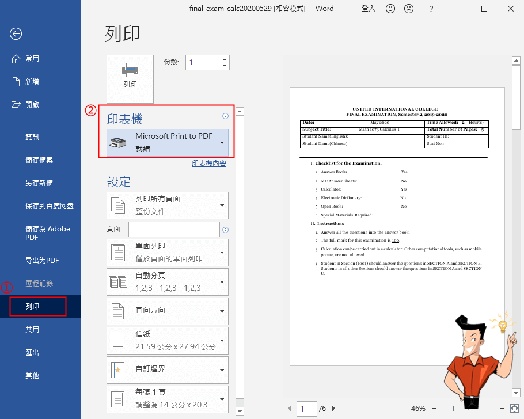Click the preview scrollbar down arrow

pos(516,393)
